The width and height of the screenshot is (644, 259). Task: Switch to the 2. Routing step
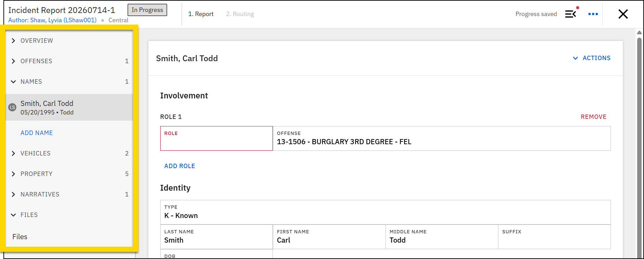click(x=240, y=14)
